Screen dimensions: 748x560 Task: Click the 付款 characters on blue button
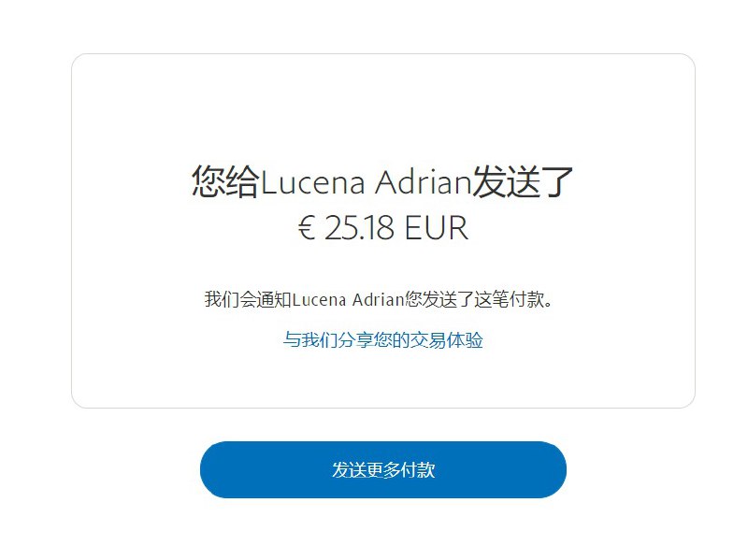[418, 470]
